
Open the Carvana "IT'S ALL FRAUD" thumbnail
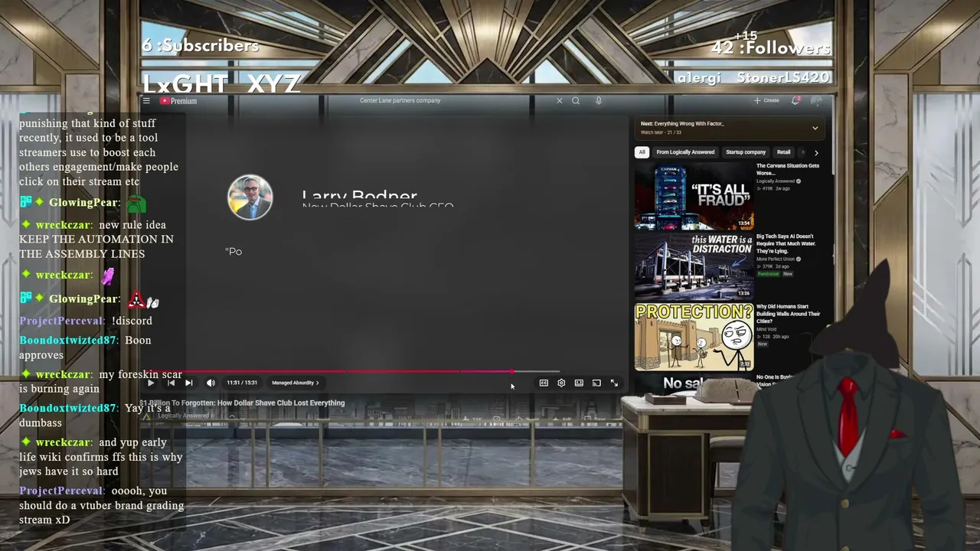(694, 196)
